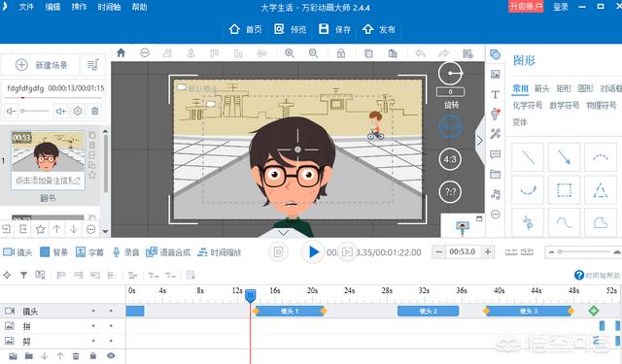Click the 发布 publish button
The height and width of the screenshot is (364, 622).
[x=379, y=29]
